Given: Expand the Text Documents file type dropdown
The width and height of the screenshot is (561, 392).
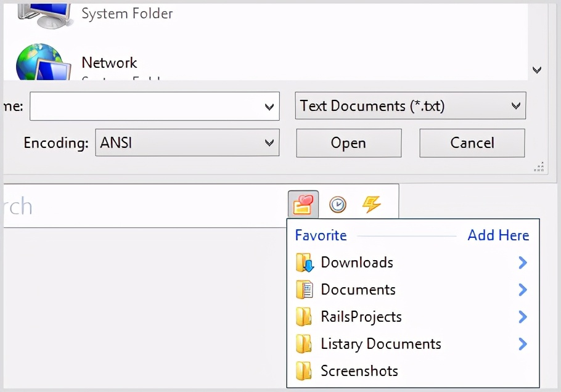Looking at the screenshot, I should (516, 106).
